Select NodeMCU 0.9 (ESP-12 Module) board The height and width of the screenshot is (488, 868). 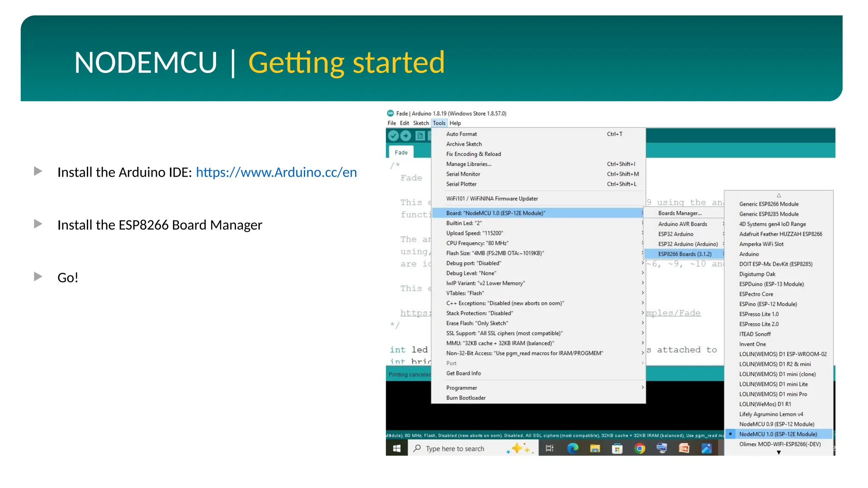point(776,424)
